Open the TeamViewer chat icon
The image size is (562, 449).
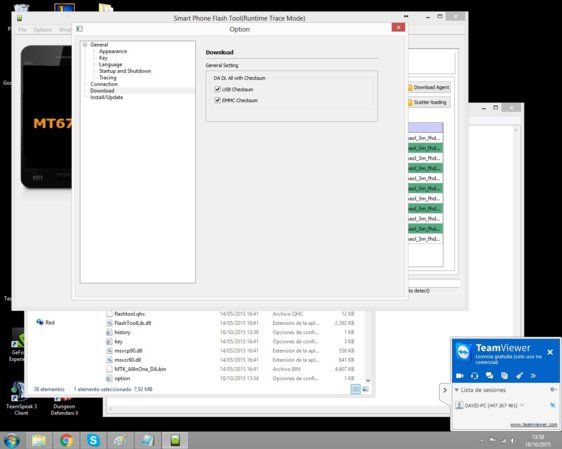point(489,376)
